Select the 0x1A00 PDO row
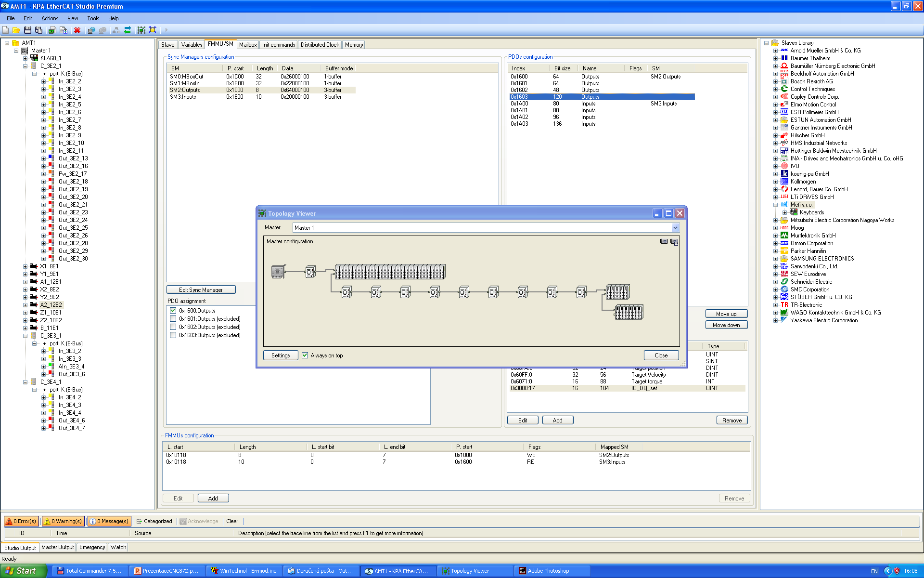 [602, 104]
